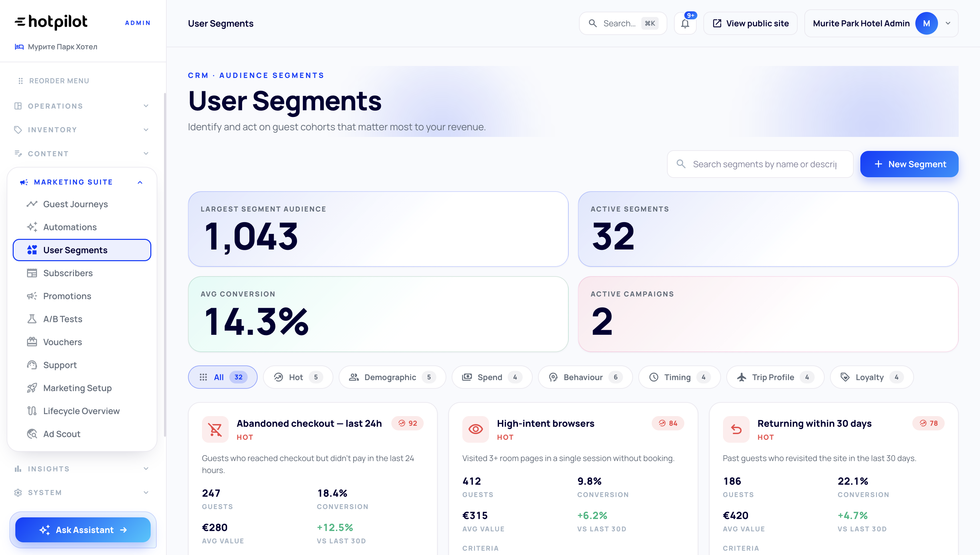Click the hotel bed icon in sidebar
Screen dimensions: 980x555
(x=19, y=47)
